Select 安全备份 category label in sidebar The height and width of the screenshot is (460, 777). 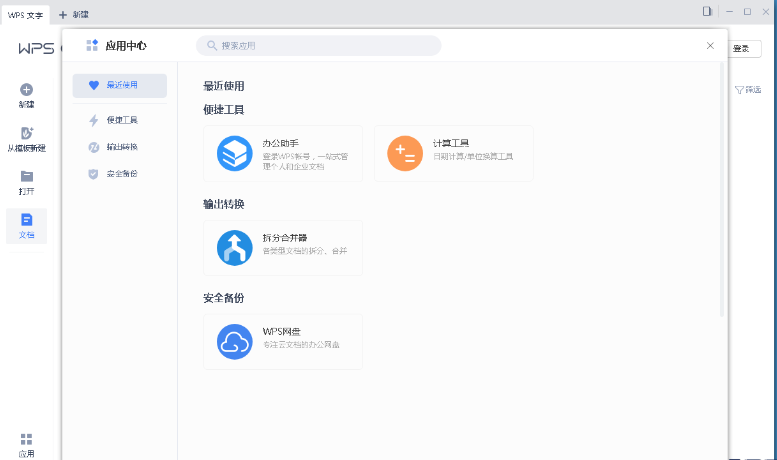pos(122,173)
